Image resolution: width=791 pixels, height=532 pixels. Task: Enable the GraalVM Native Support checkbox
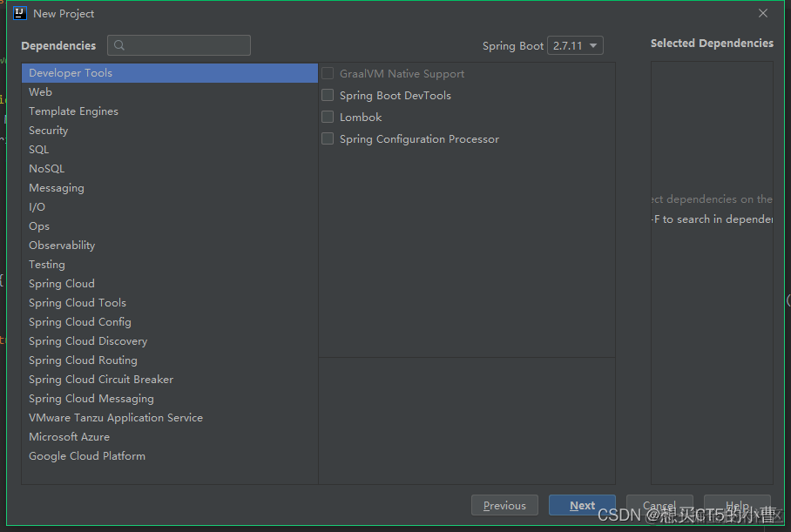328,74
